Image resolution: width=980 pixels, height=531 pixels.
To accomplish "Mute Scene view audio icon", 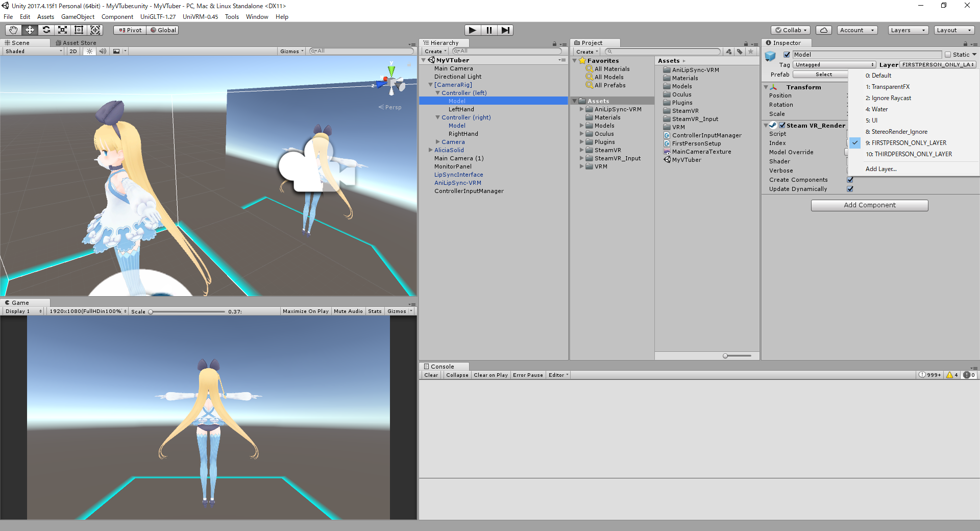I will [x=103, y=51].
